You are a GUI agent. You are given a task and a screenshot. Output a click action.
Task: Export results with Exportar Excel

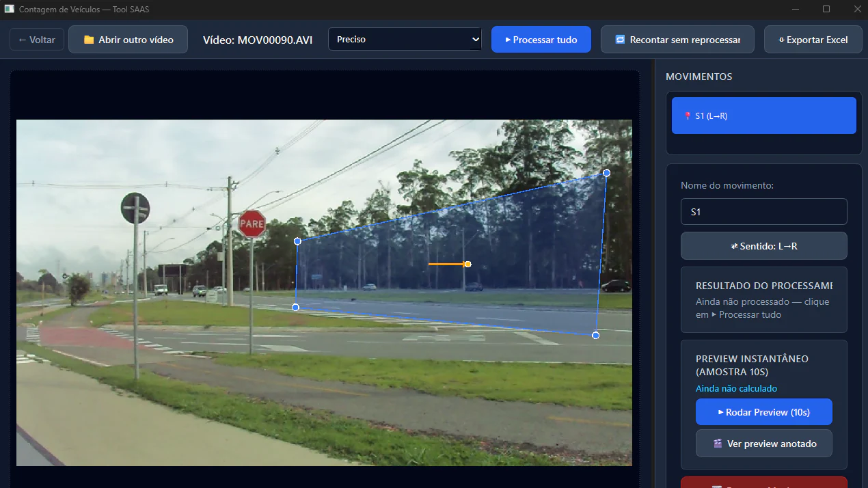click(x=813, y=40)
